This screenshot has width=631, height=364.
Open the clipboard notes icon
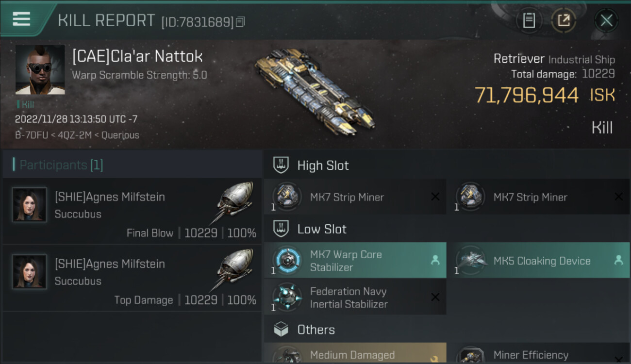529,20
